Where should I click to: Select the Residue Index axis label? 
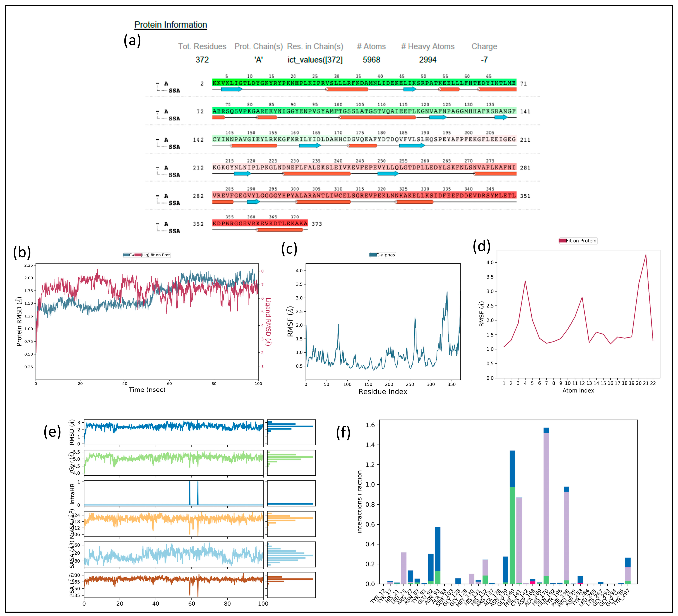click(383, 392)
